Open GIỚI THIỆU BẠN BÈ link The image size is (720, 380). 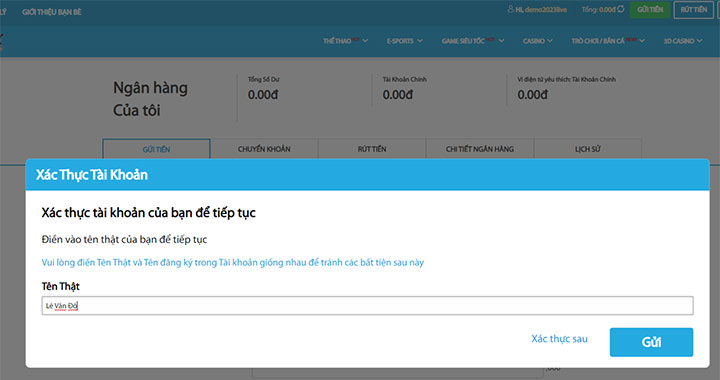(x=52, y=12)
